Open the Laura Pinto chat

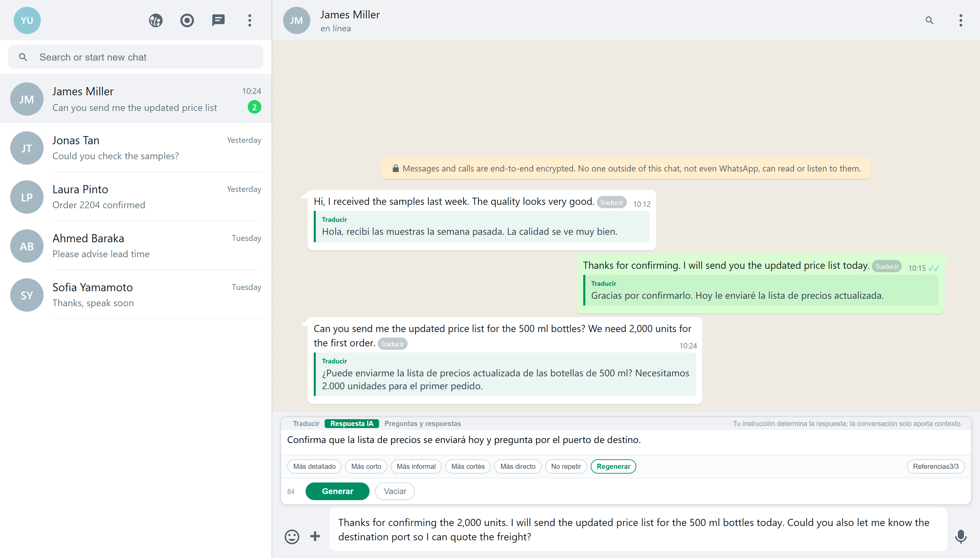click(136, 197)
